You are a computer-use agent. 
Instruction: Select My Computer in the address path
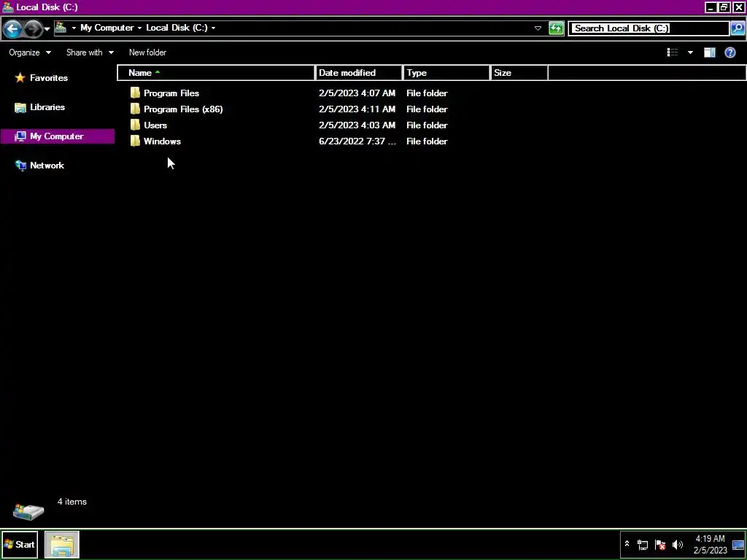coord(107,28)
